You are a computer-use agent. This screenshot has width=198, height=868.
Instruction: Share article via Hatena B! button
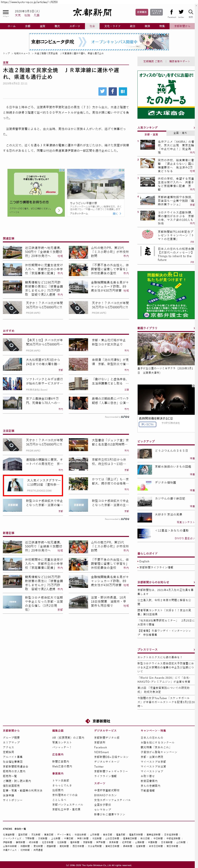(x=123, y=91)
